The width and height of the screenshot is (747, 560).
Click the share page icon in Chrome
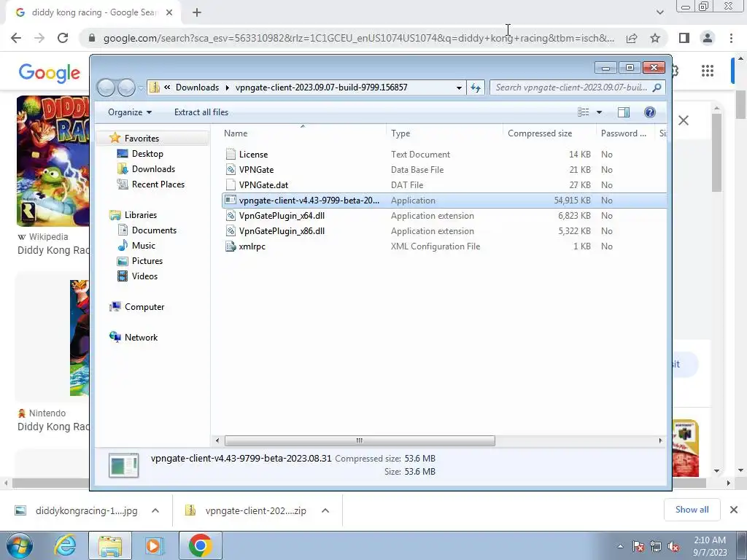[x=632, y=38]
